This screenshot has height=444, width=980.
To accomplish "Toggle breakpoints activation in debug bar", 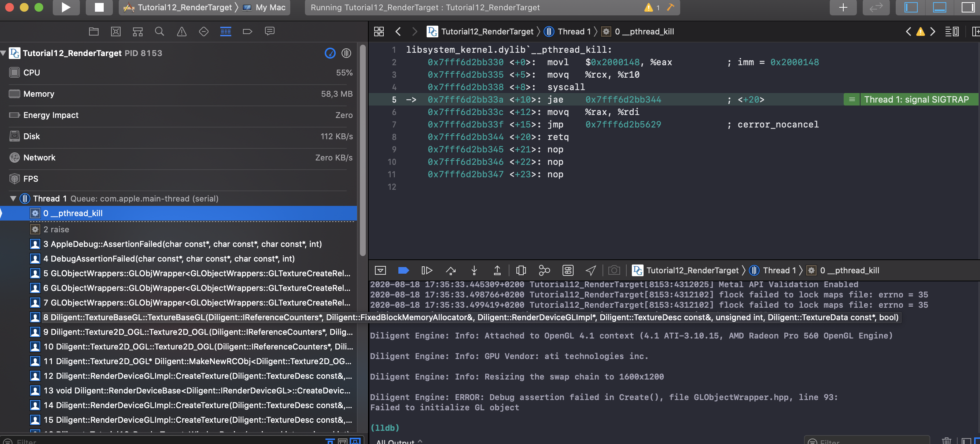I will coord(403,270).
